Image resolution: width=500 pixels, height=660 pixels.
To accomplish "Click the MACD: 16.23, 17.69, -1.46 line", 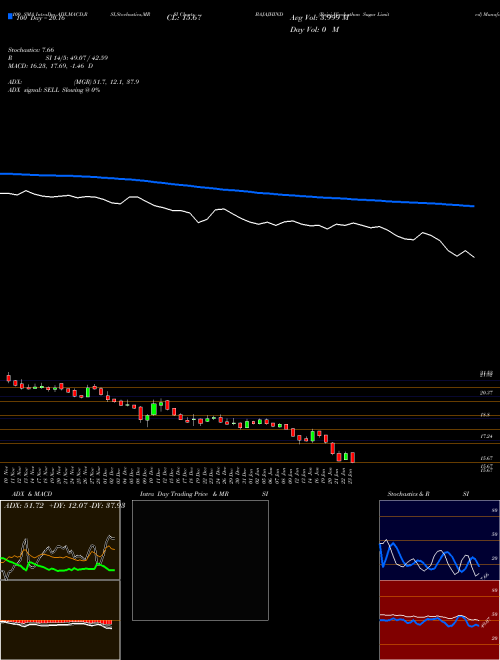I will (x=51, y=66).
